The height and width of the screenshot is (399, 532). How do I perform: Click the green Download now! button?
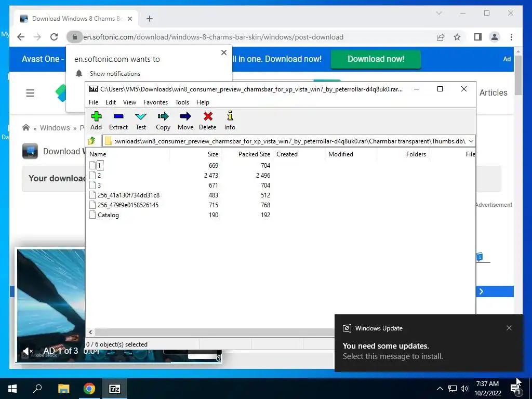coord(376,59)
